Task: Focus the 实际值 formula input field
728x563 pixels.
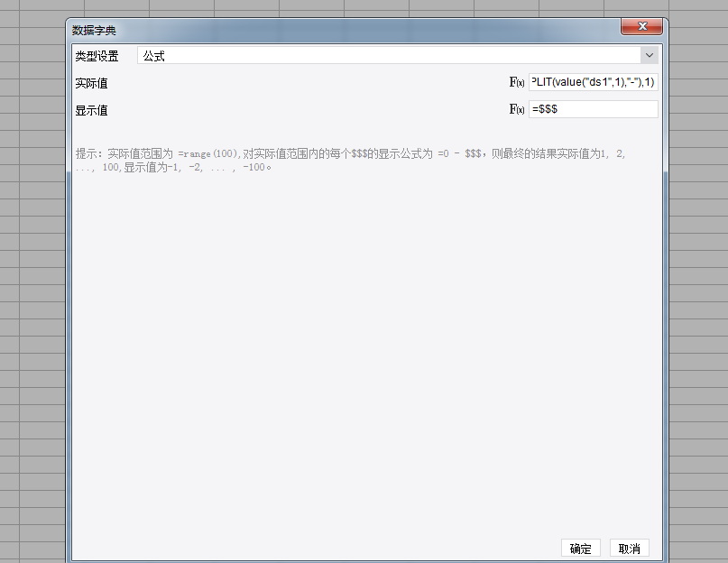Action: click(593, 82)
